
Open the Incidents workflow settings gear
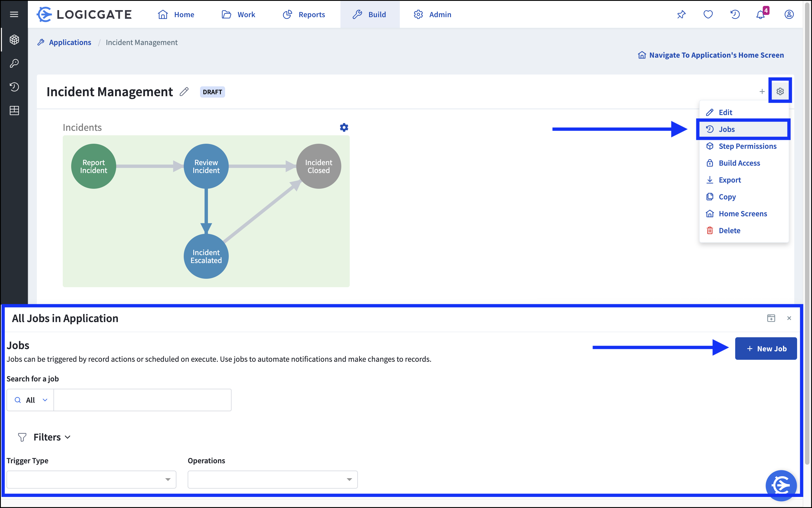(344, 127)
